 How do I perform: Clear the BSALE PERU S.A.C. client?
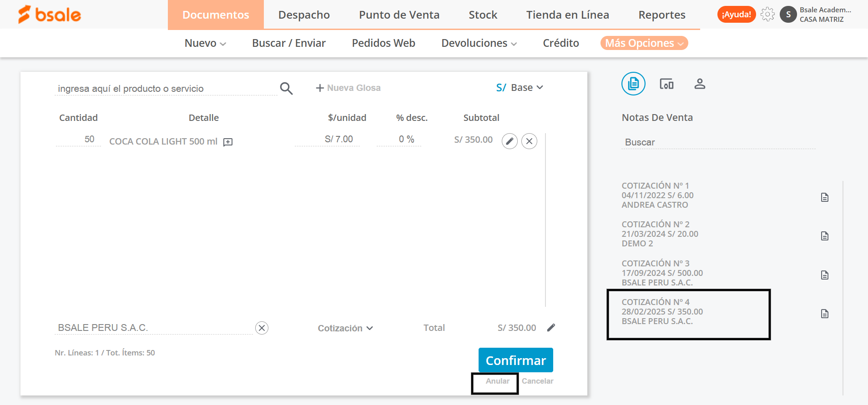[262, 328]
